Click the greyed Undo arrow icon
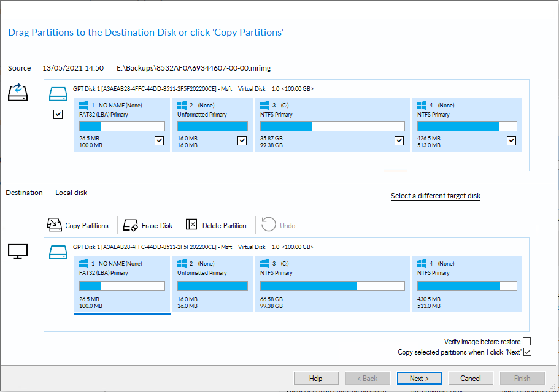 tap(268, 225)
